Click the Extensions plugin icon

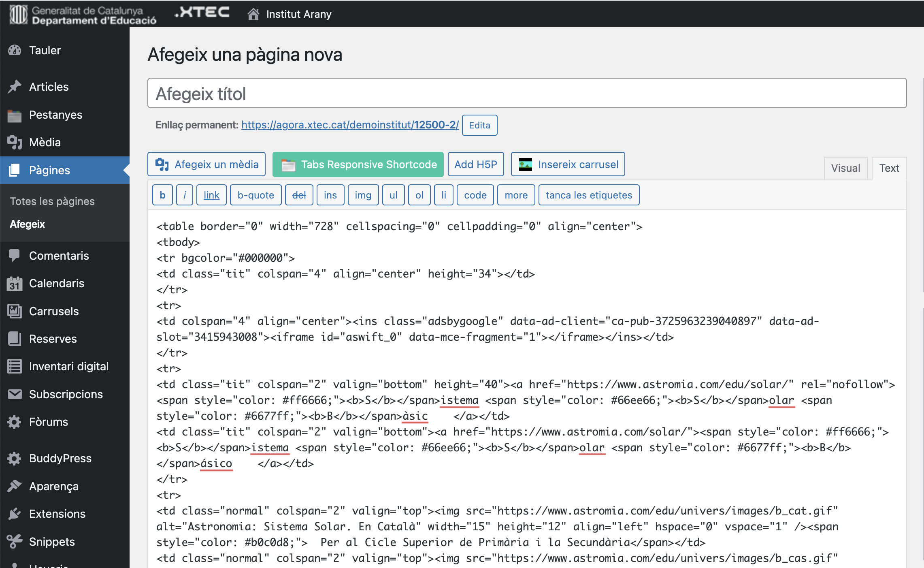pyautogui.click(x=15, y=514)
